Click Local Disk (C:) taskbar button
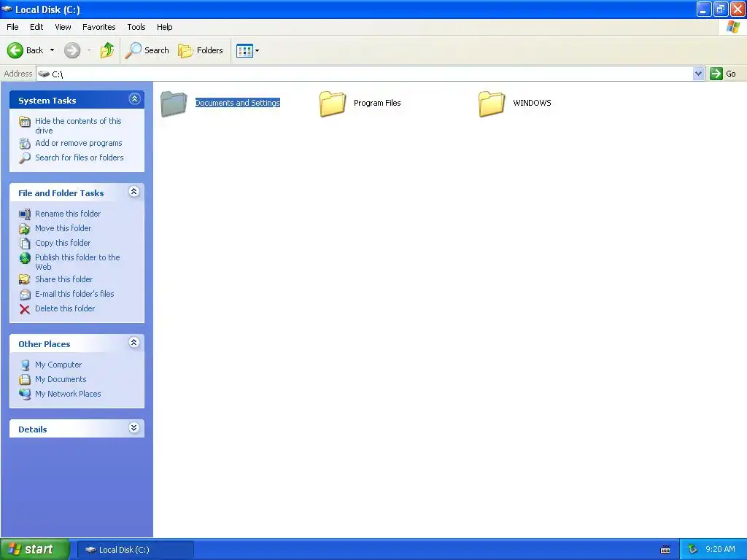 [x=135, y=550]
